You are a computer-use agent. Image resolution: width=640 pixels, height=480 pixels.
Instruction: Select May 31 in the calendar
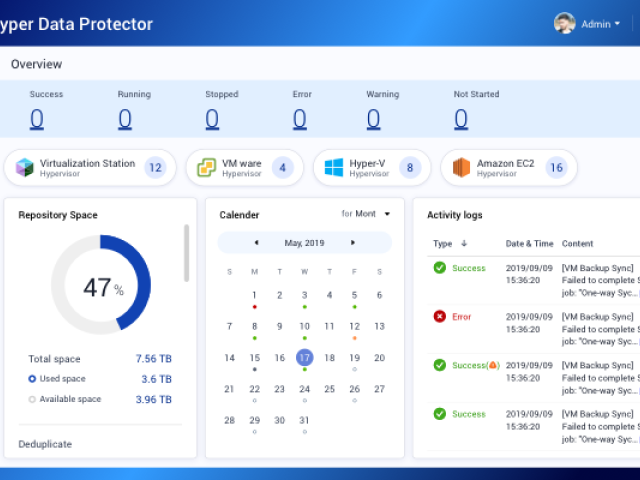pyautogui.click(x=304, y=420)
